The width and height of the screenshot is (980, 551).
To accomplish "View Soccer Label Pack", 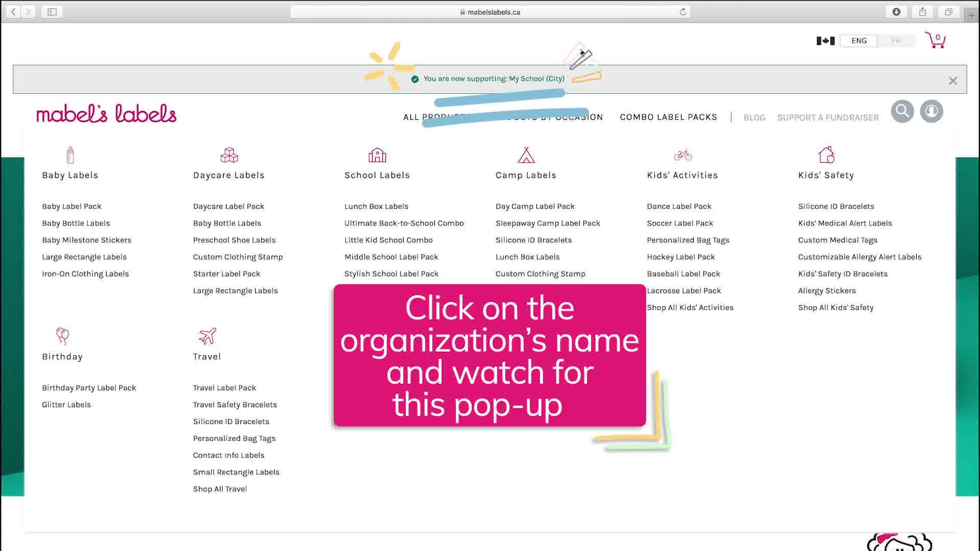I will [x=680, y=223].
